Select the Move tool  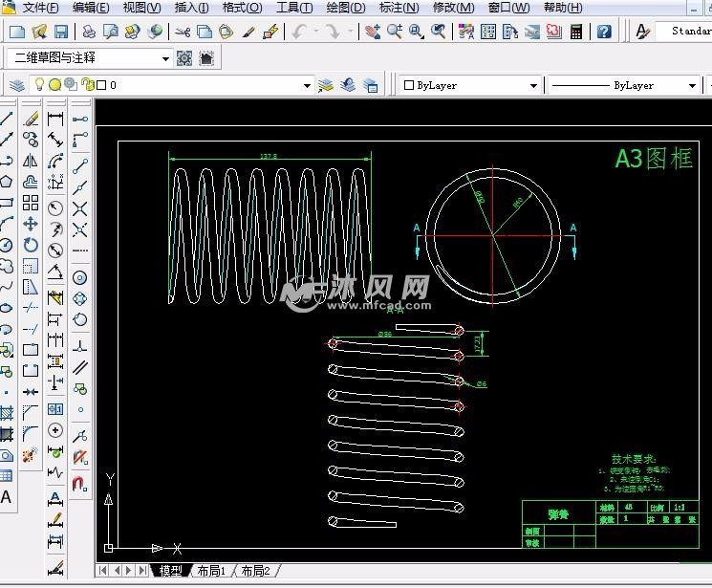(31, 224)
